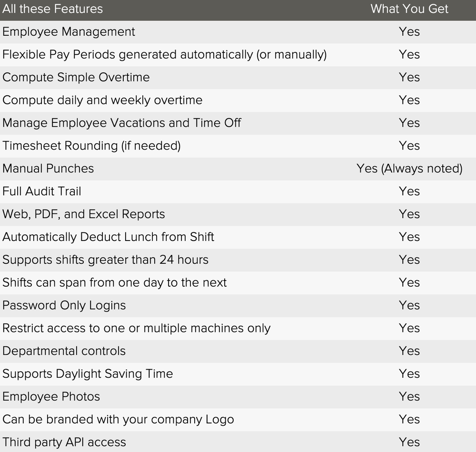Click the 'What You Get' column header
The image size is (476, 452).
[x=409, y=9]
